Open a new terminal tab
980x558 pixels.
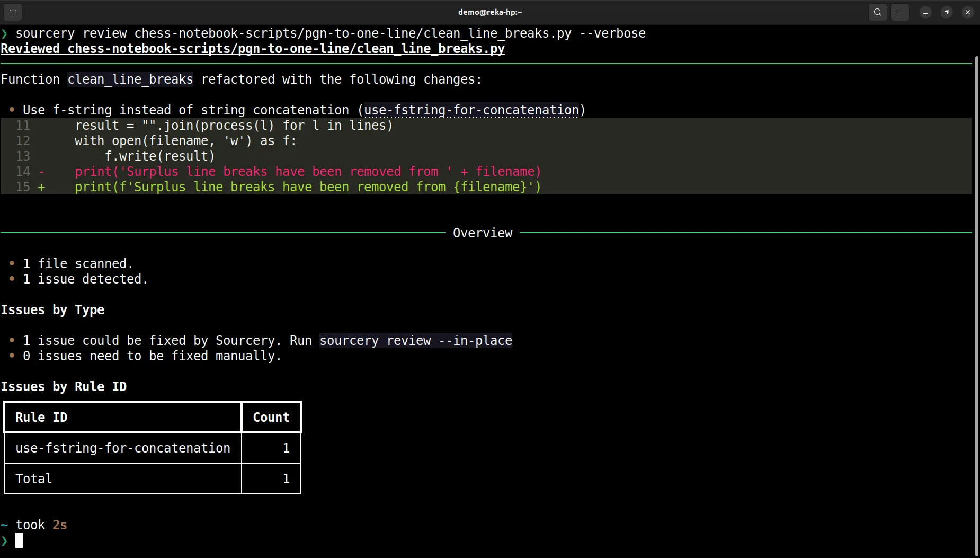(13, 12)
